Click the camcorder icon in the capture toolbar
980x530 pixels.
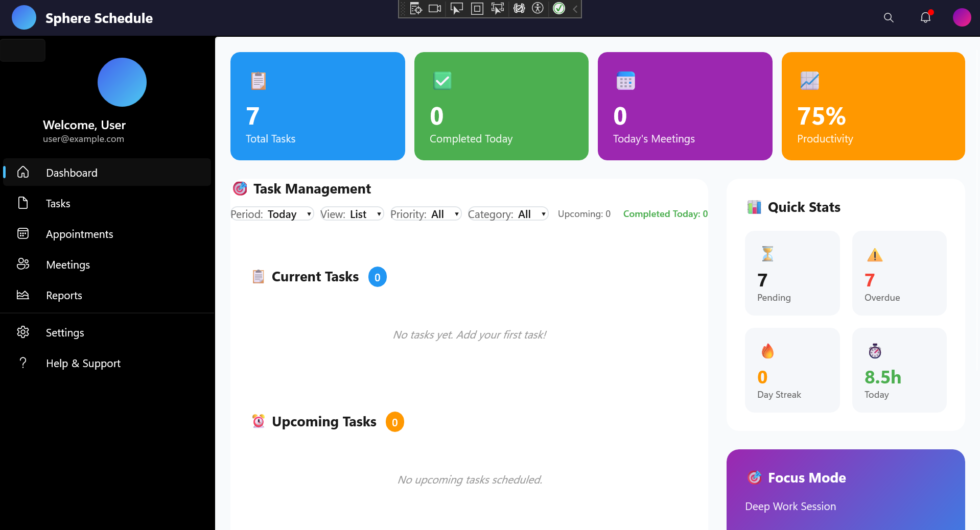[434, 8]
